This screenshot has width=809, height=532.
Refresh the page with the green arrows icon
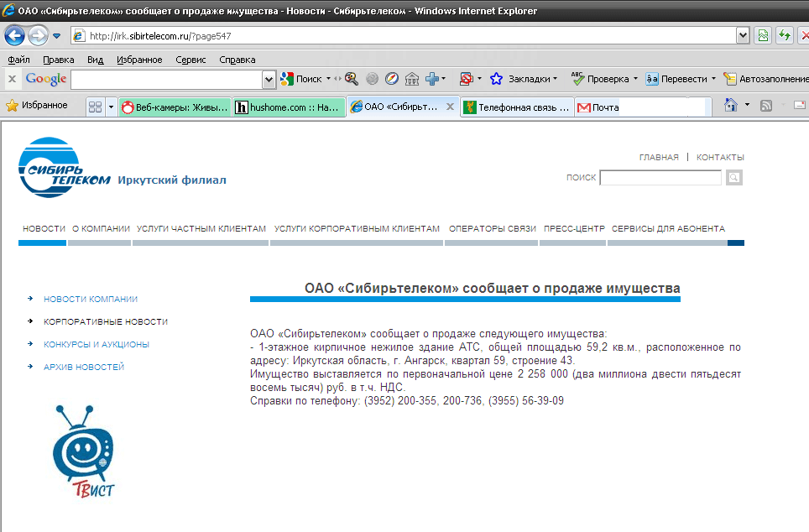click(x=785, y=35)
